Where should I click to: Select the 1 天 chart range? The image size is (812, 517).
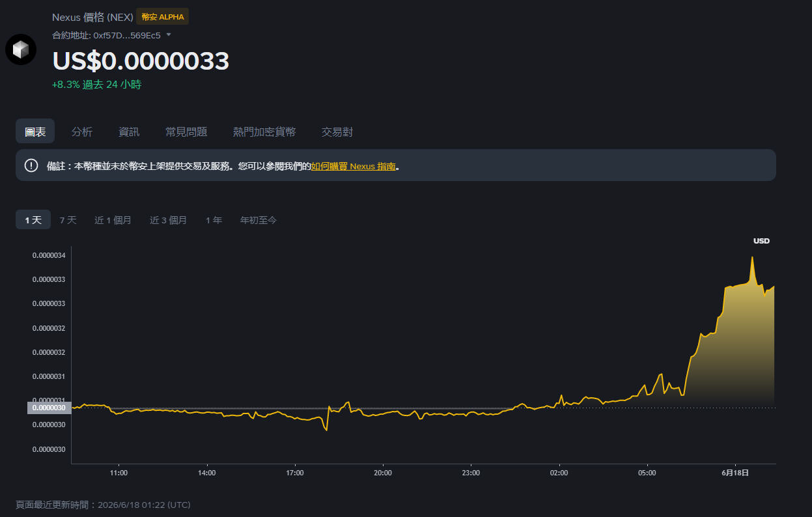click(x=33, y=220)
